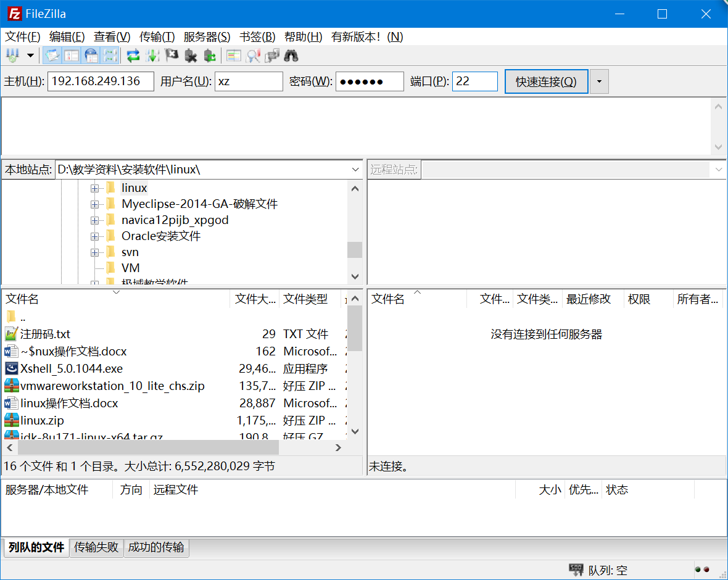
Task: Click the linux操作文档.docx Word icon
Action: coord(11,403)
